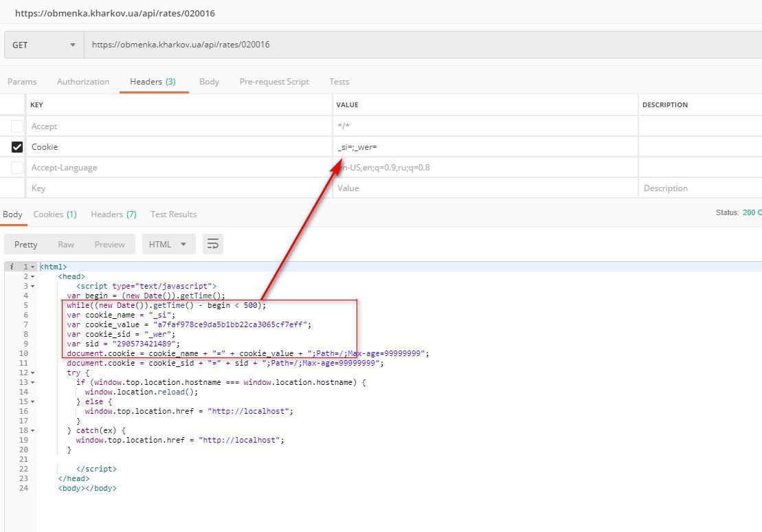
Task: Toggle the line wrap icon
Action: [x=213, y=244]
